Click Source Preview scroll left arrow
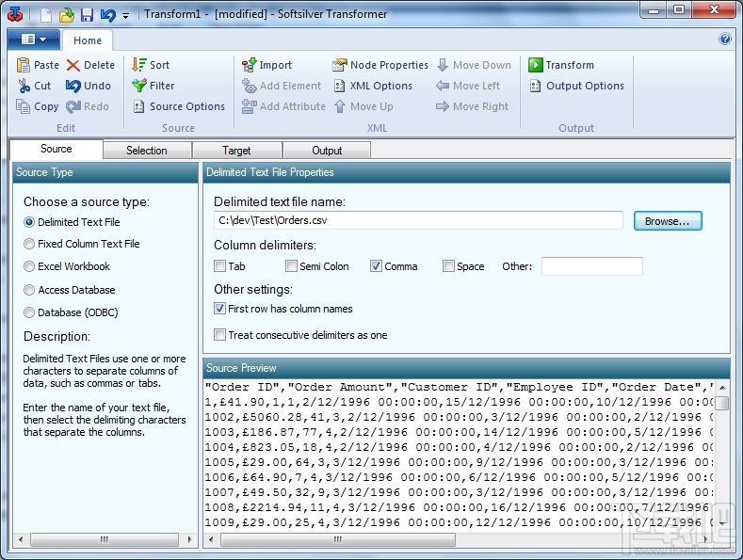Viewport: 743px width, 560px height. pos(211,539)
